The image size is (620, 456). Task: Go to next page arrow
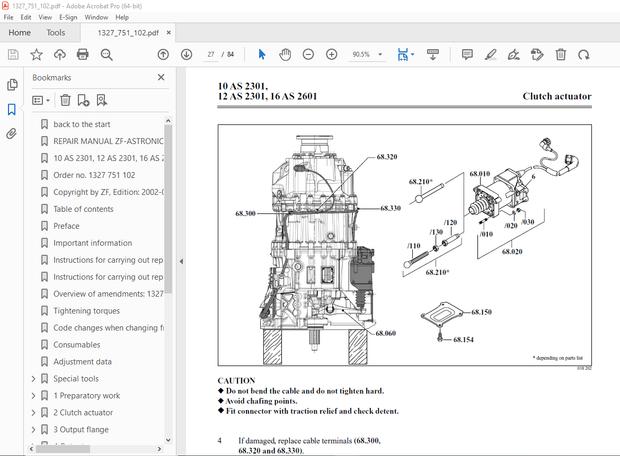click(186, 54)
